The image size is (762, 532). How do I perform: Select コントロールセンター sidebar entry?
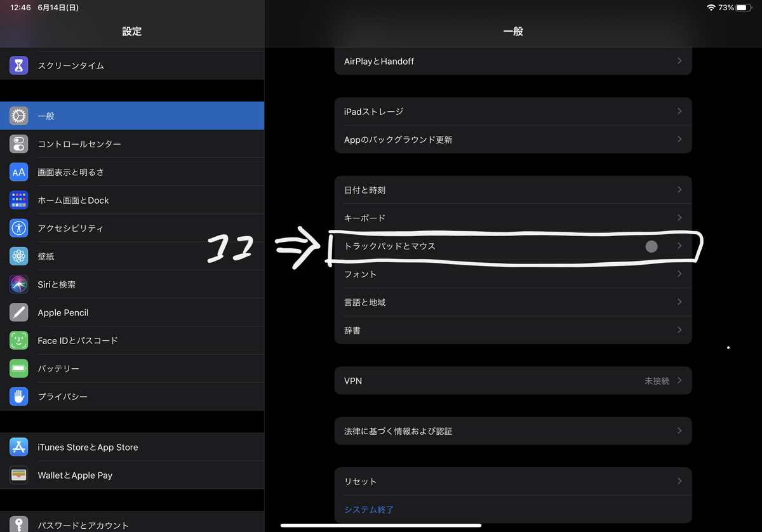132,144
